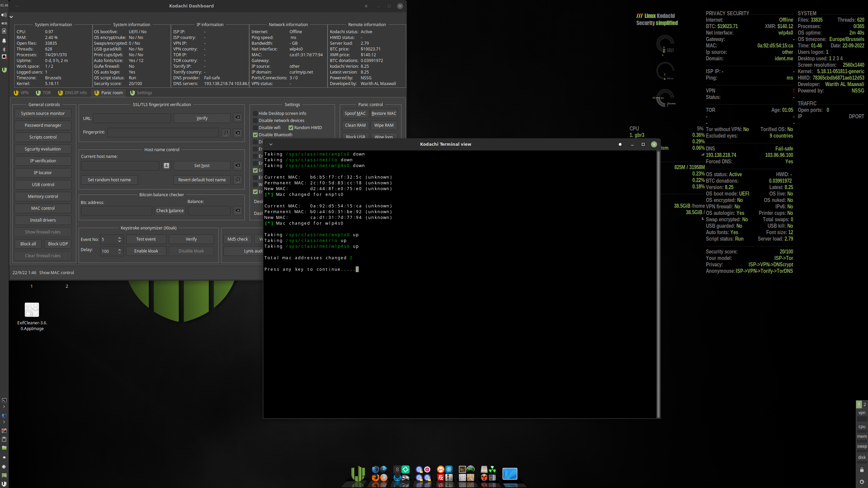Click the battery icon in the left panel
The image size is (868, 488).
tap(4, 31)
